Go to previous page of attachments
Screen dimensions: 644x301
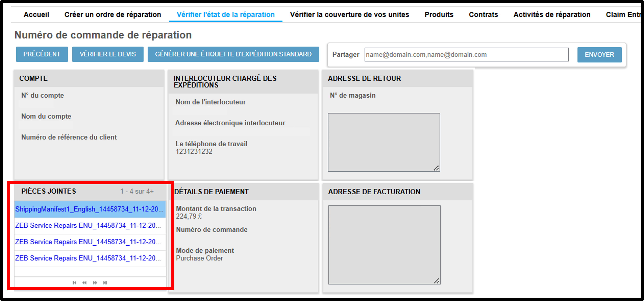click(85, 282)
